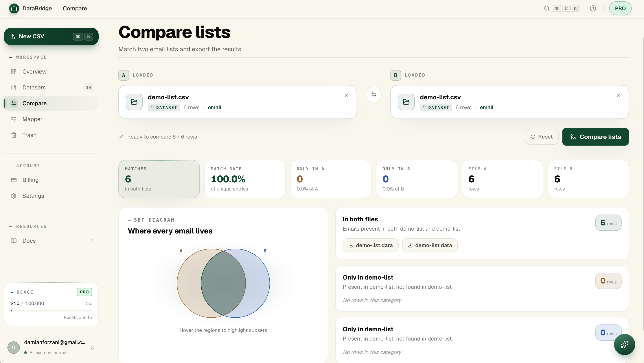Swap files A and B
The height and width of the screenshot is (363, 644).
pyautogui.click(x=374, y=94)
